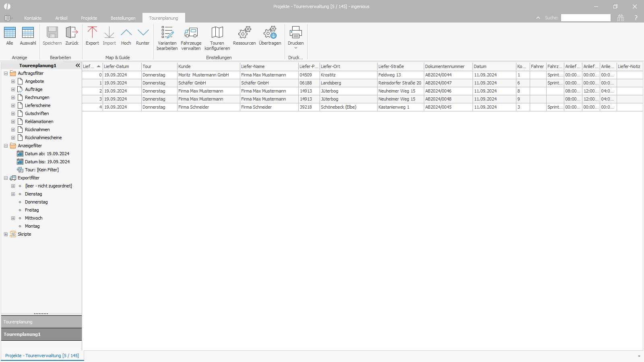Open Ressourcen settings
Viewport: 644px width, 362px height.
pyautogui.click(x=244, y=35)
